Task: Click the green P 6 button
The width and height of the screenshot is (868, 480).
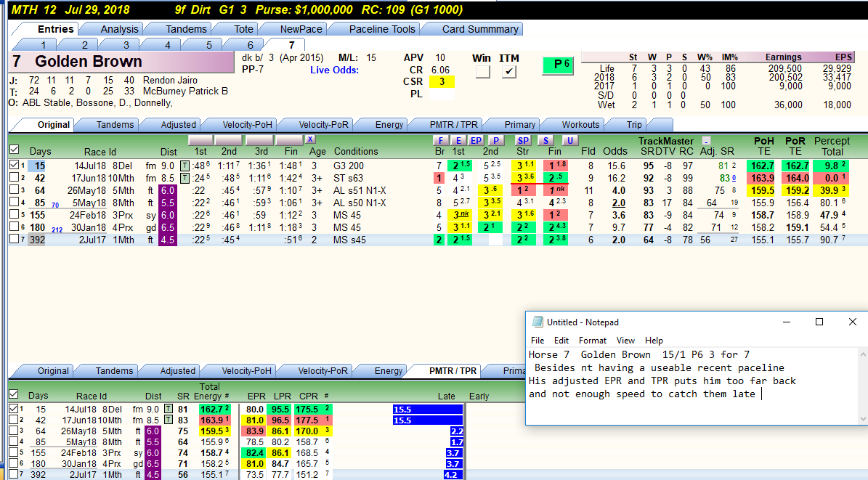Action: 558,65
